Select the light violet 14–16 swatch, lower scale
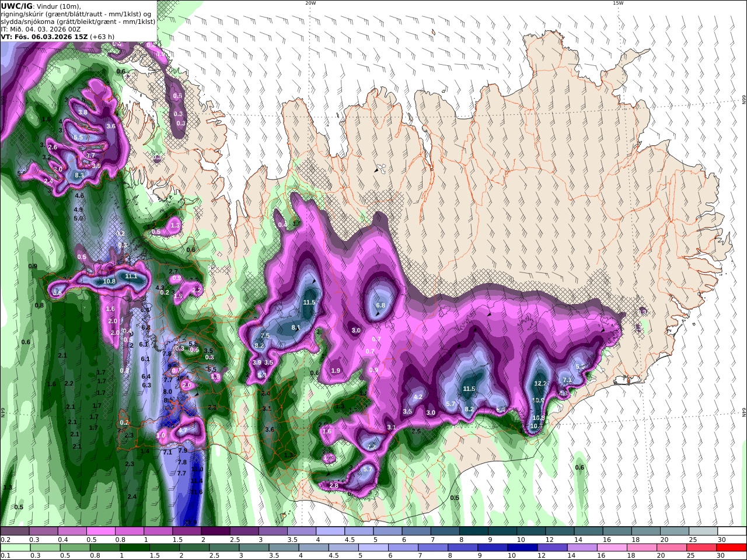 tap(582, 548)
